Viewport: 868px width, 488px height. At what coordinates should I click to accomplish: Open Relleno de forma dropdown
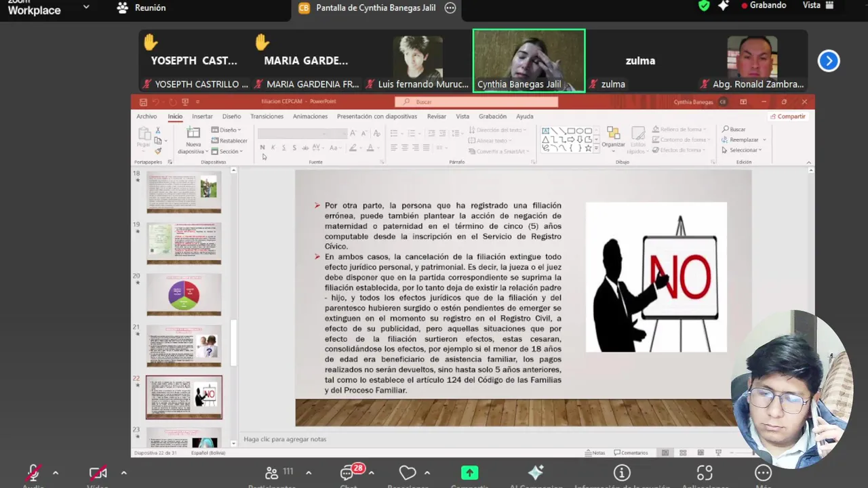coord(679,129)
